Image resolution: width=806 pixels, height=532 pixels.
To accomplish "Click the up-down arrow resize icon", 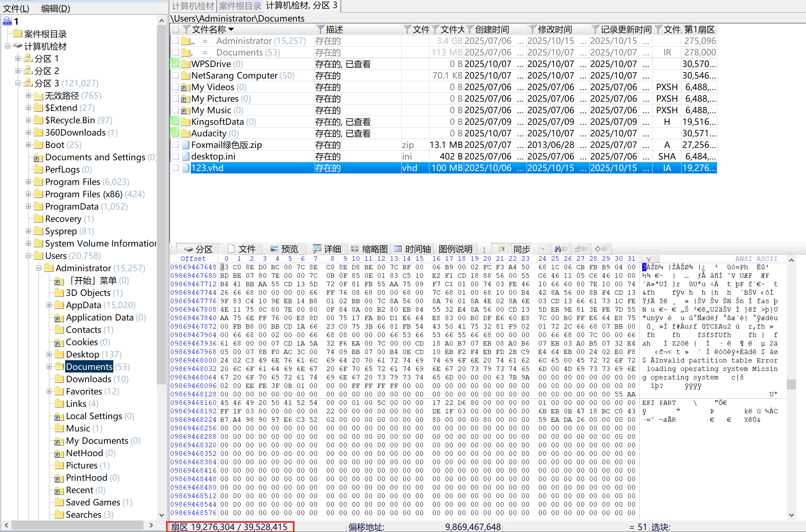I will point(484,249).
